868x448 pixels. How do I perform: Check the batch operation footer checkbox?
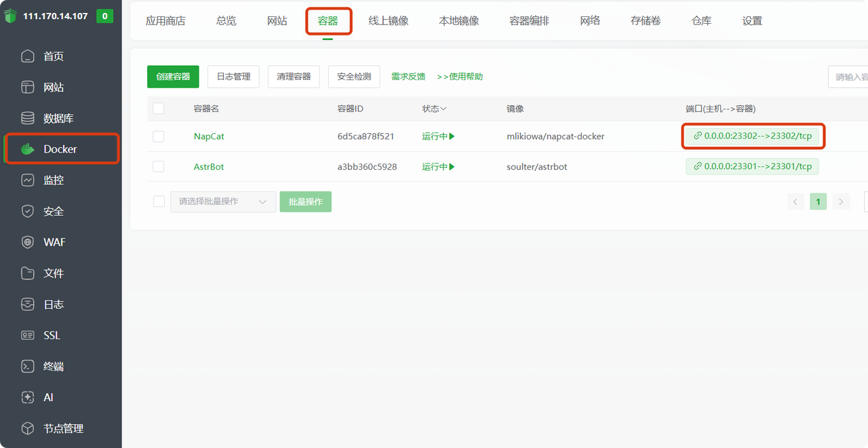point(159,202)
